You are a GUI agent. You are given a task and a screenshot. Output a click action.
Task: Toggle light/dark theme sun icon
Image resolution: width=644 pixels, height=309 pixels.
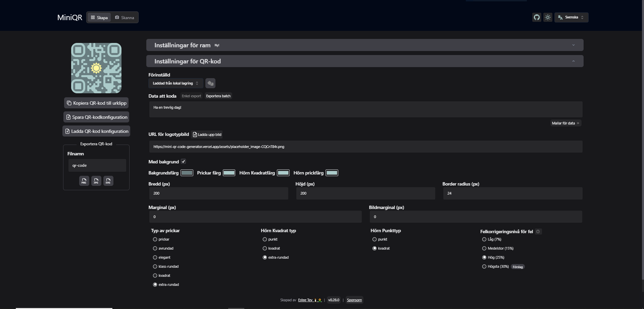click(x=548, y=17)
